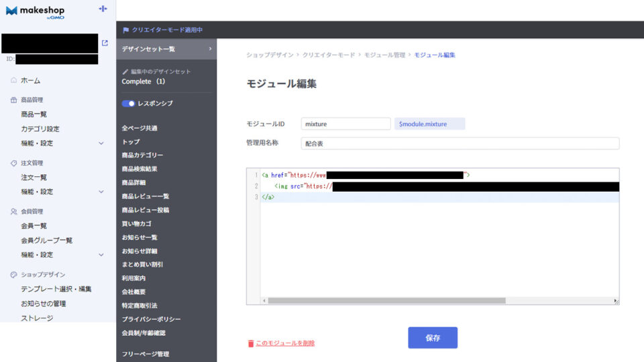This screenshot has height=362, width=644.
Task: Toggle the レスポンシブ switch
Action: coord(128,104)
